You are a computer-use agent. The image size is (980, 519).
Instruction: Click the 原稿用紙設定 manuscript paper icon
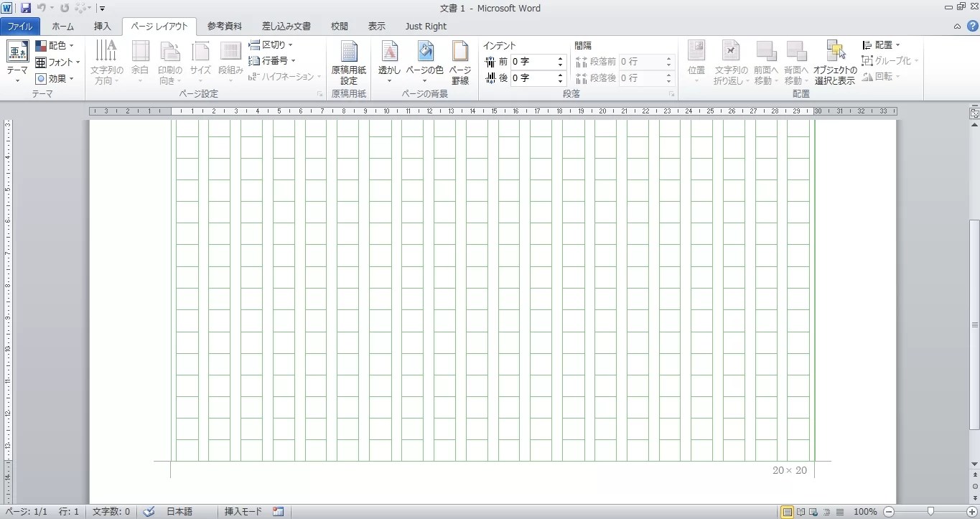[x=348, y=52]
